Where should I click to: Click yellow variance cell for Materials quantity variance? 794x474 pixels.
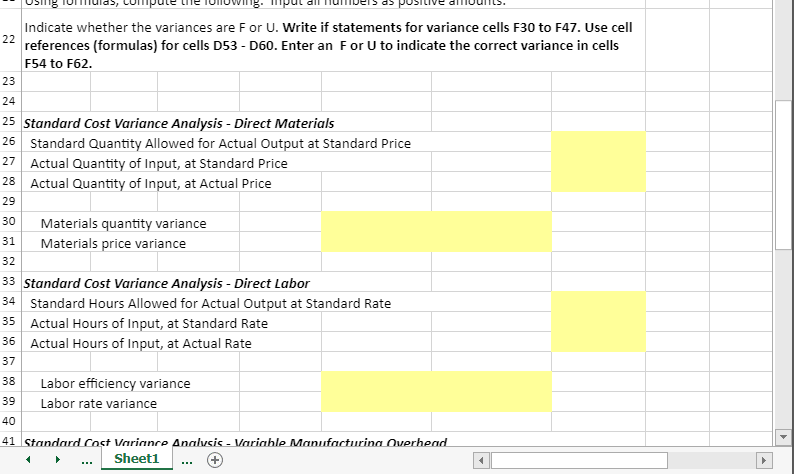pyautogui.click(x=436, y=222)
